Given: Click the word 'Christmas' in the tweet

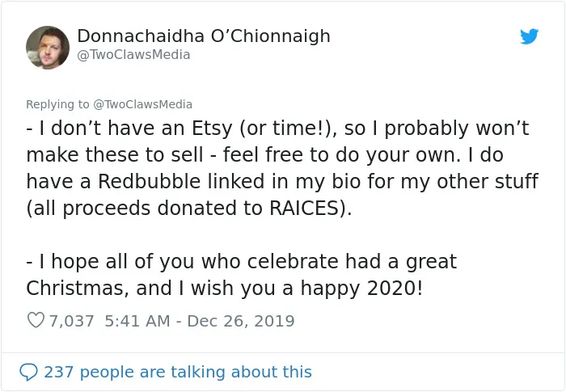Looking at the screenshot, I should [77, 288].
